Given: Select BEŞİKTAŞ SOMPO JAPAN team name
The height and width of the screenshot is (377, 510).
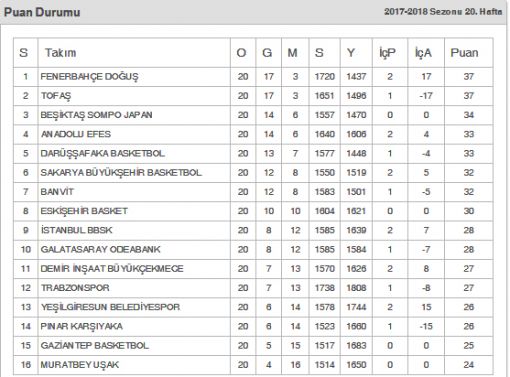Looking at the screenshot, I should tap(96, 115).
